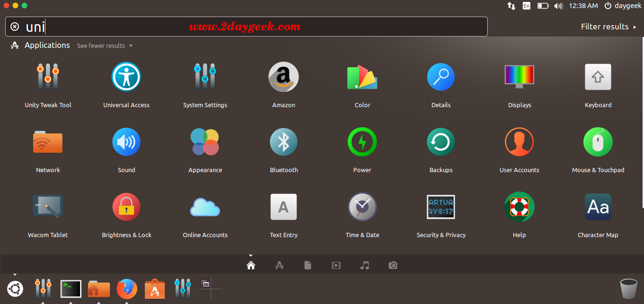The height and width of the screenshot is (304, 644).
Task: Open the Details panel
Action: (x=441, y=77)
